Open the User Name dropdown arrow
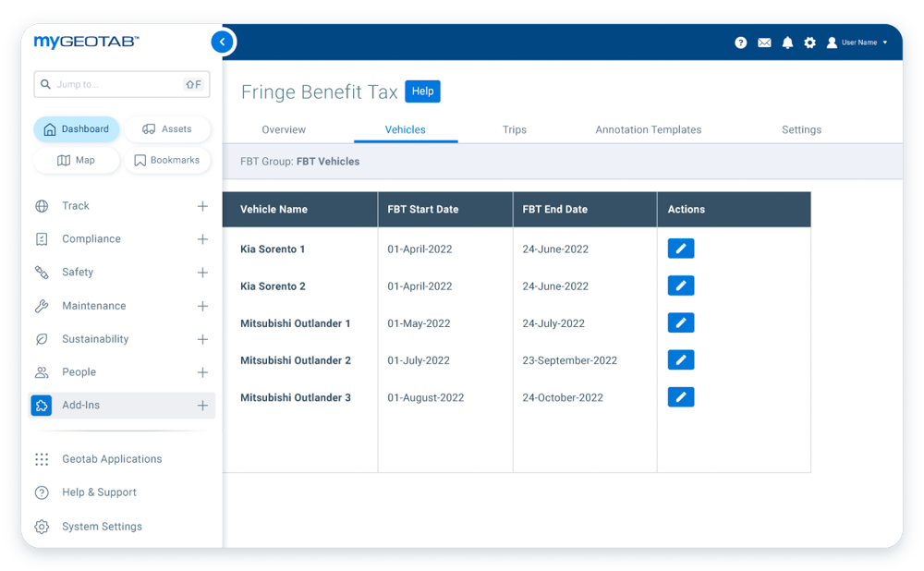This screenshot has height=571, width=924. coord(885,43)
